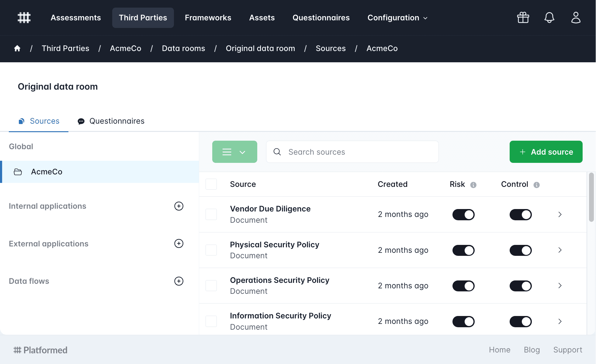Open the gift rewards icon

[523, 18]
